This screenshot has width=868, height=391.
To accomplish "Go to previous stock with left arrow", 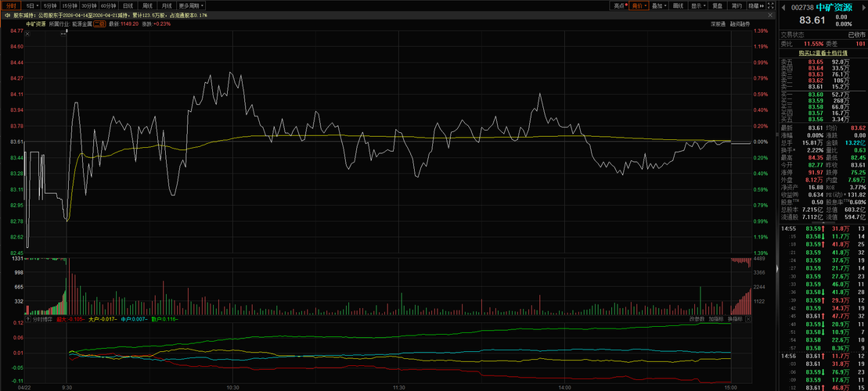I will (783, 7).
